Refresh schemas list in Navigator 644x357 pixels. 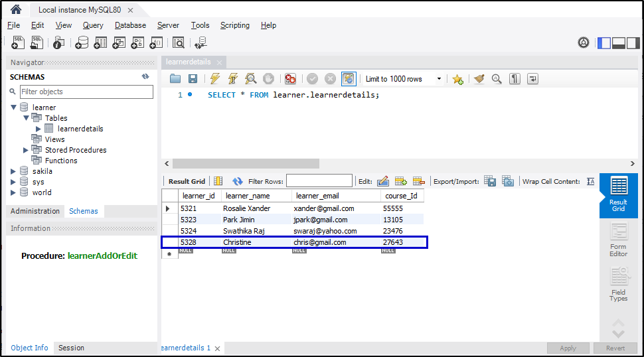point(145,77)
